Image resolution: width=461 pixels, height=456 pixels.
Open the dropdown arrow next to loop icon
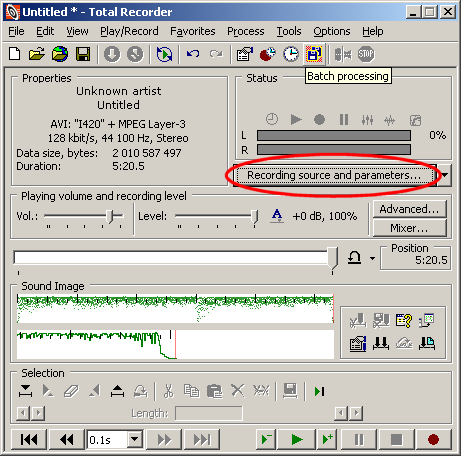click(x=372, y=258)
